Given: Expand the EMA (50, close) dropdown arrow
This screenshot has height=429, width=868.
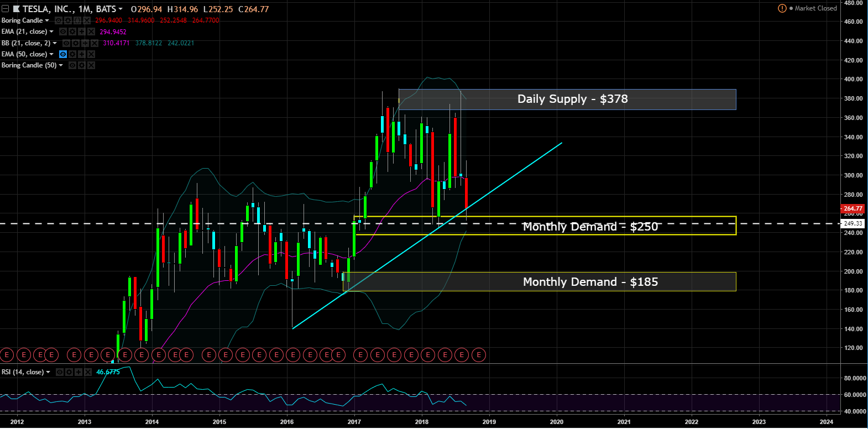Looking at the screenshot, I should (51, 54).
